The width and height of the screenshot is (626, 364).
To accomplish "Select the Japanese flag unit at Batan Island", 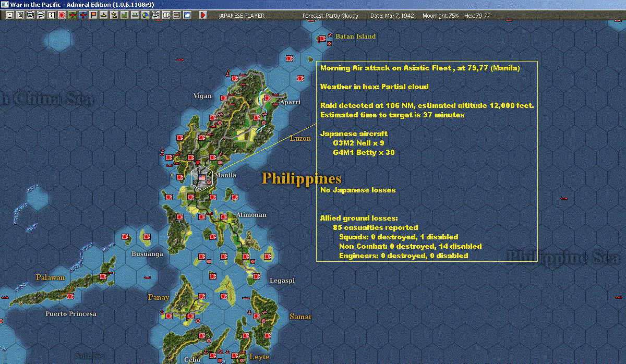I will tap(322, 39).
